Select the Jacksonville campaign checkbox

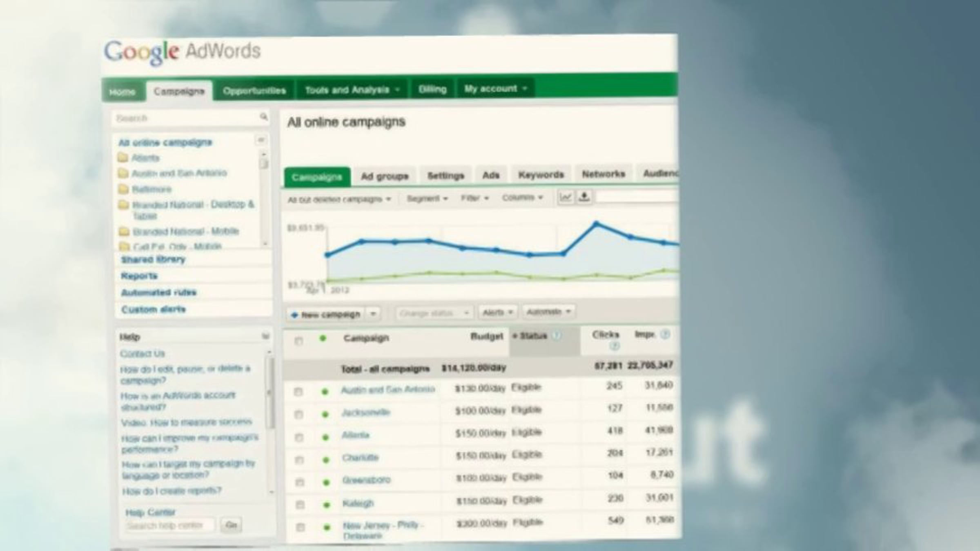tap(298, 415)
